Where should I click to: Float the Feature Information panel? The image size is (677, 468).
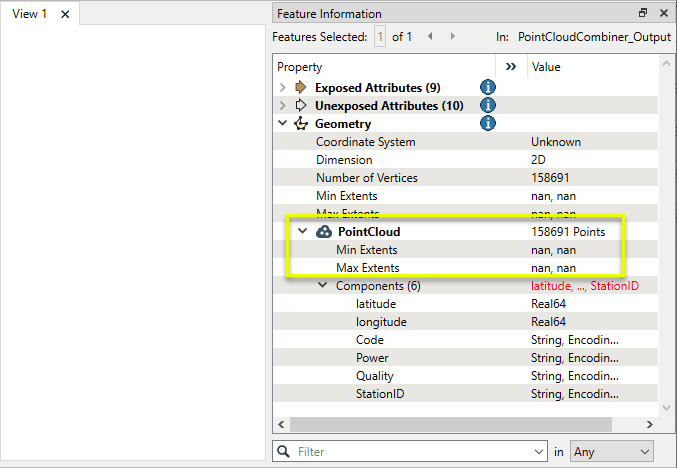tap(643, 14)
